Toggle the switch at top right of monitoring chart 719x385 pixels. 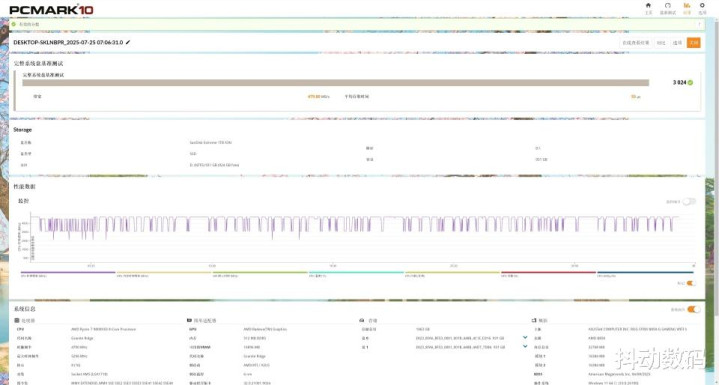[689, 202]
